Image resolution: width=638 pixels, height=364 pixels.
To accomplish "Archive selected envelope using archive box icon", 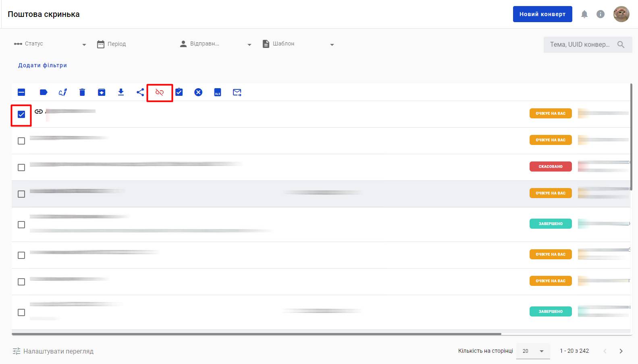I will click(x=102, y=93).
